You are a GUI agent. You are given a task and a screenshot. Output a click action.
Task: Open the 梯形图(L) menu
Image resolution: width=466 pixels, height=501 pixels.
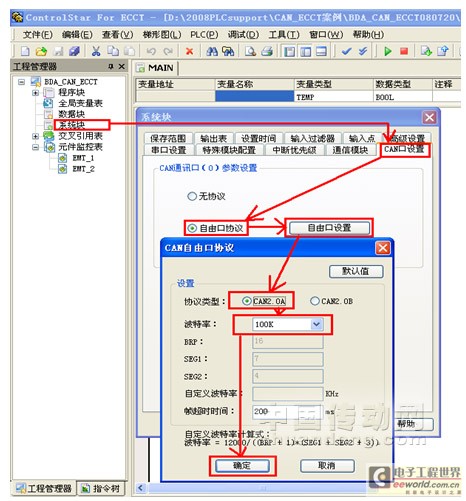[x=162, y=35]
